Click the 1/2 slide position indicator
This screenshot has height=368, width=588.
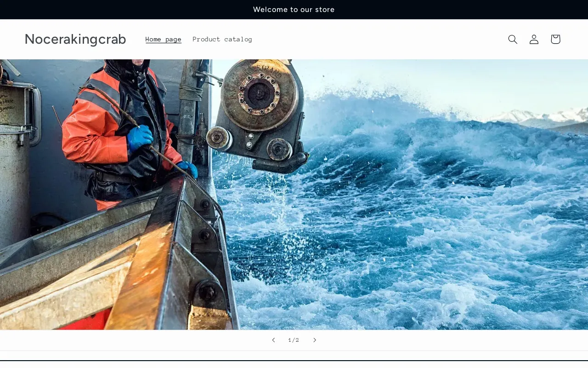294,340
